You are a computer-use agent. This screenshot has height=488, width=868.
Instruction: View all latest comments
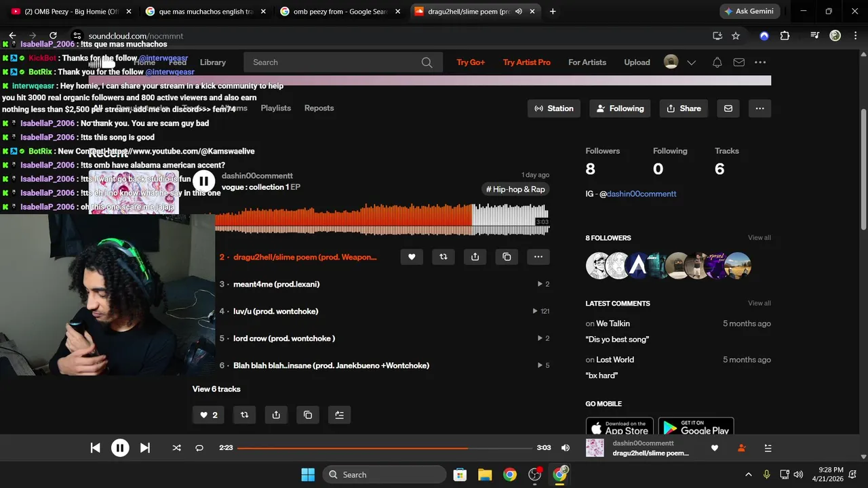click(759, 304)
